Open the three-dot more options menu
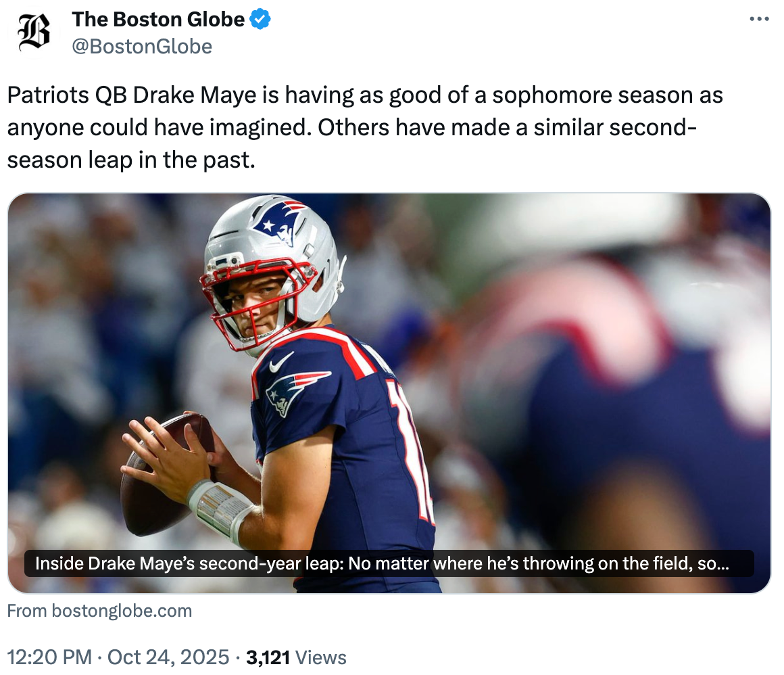784x675 pixels. [x=760, y=19]
